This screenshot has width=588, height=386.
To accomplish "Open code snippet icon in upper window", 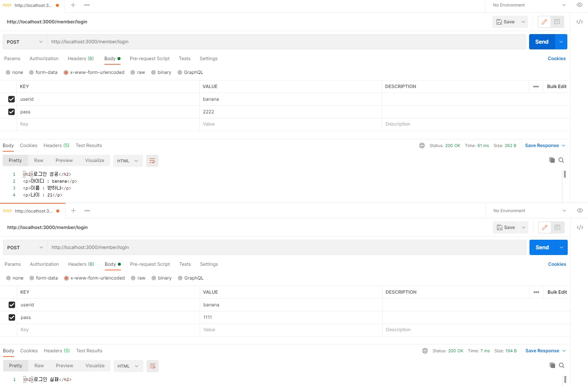I will tap(580, 22).
